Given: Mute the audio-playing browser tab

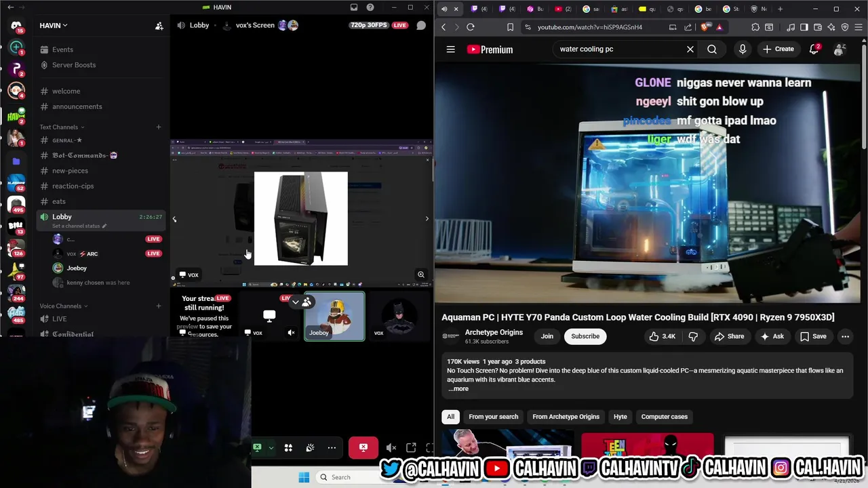Looking at the screenshot, I should [444, 9].
